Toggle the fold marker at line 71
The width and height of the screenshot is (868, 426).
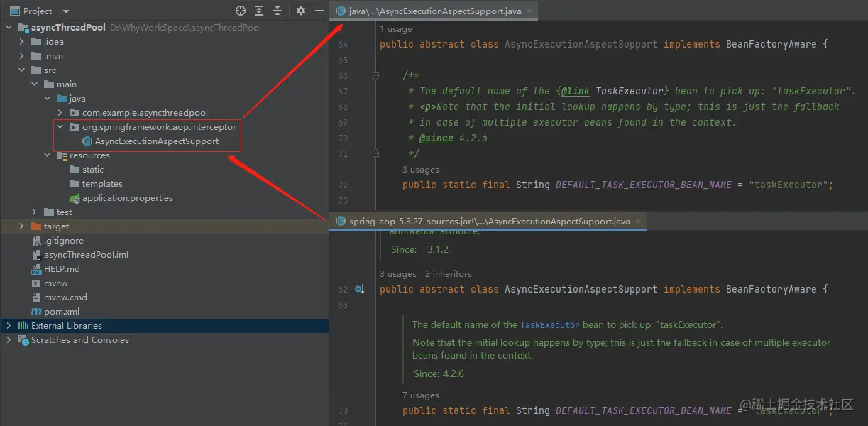376,153
